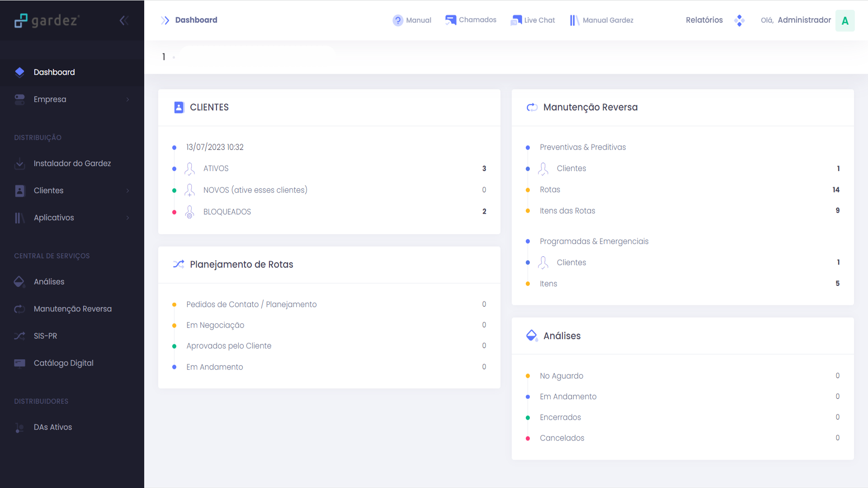Click the Rotas count row
The image size is (868, 488).
click(550, 190)
